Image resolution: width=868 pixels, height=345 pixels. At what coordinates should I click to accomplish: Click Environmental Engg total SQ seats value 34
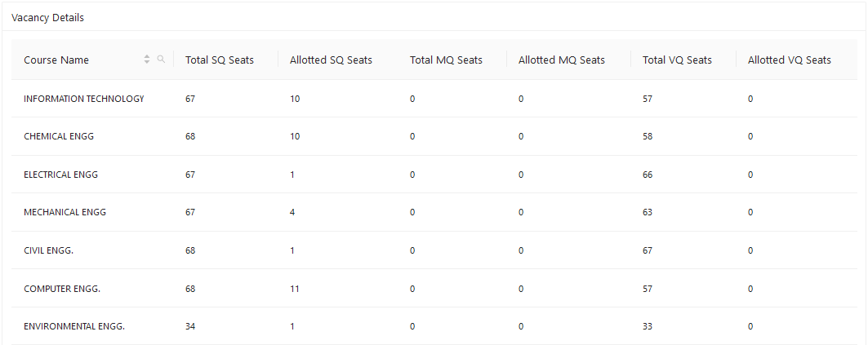pos(190,326)
